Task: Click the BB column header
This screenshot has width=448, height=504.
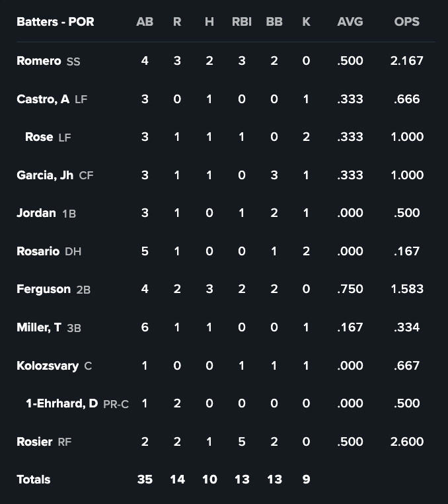Action: click(x=274, y=22)
